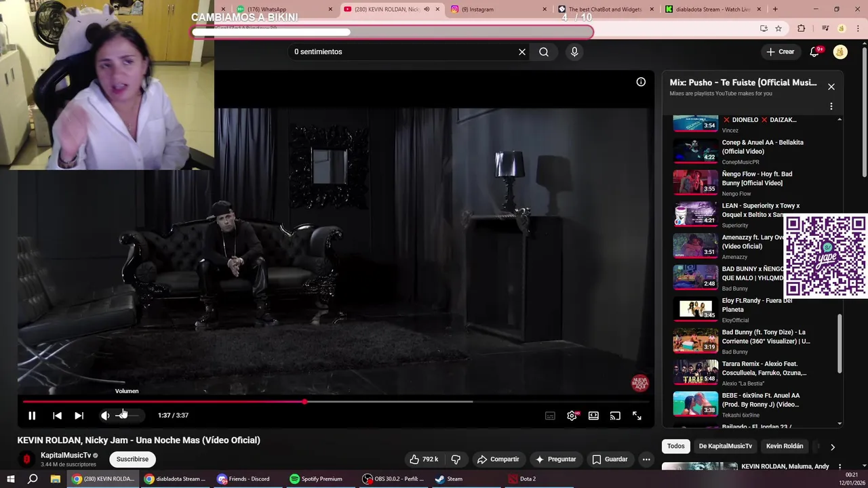Pause the video playback
The image size is (868, 488).
point(32,415)
